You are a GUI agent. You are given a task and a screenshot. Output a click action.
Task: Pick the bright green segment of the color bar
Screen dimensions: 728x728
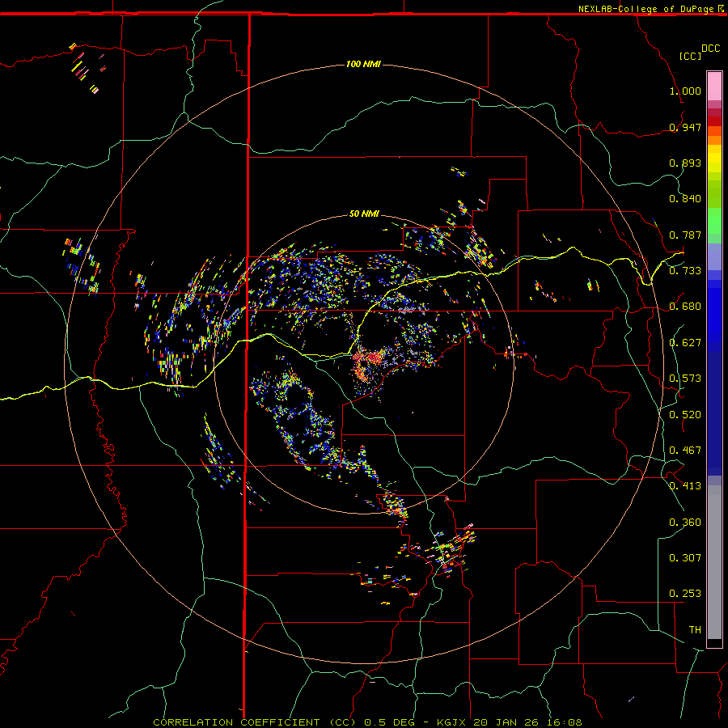pos(714,221)
